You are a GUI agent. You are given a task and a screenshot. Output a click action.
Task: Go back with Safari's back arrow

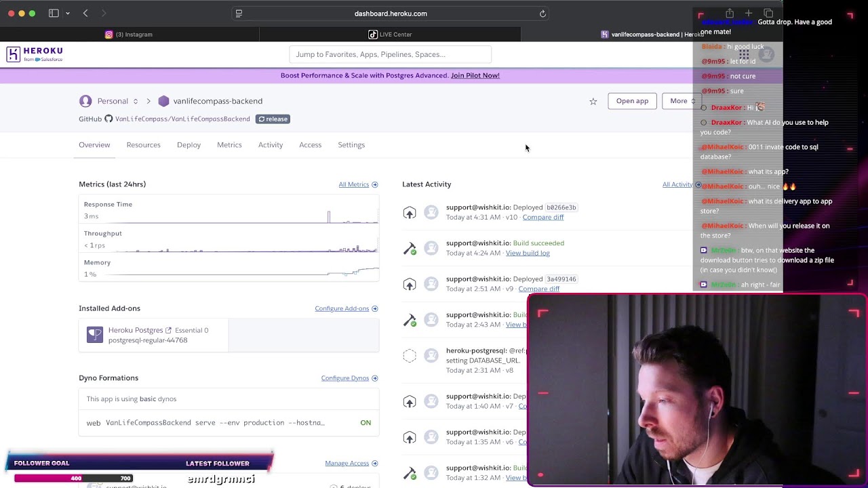pyautogui.click(x=85, y=14)
